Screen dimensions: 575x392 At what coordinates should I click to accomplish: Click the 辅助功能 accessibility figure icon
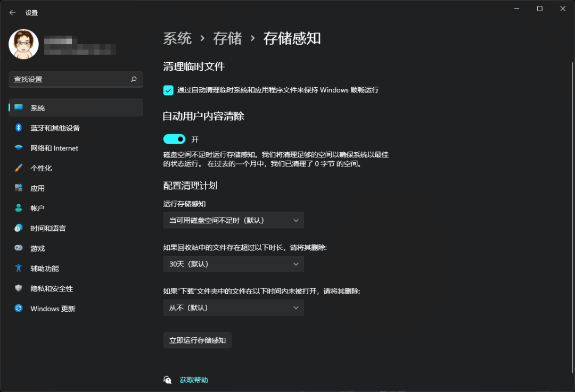[x=19, y=268]
